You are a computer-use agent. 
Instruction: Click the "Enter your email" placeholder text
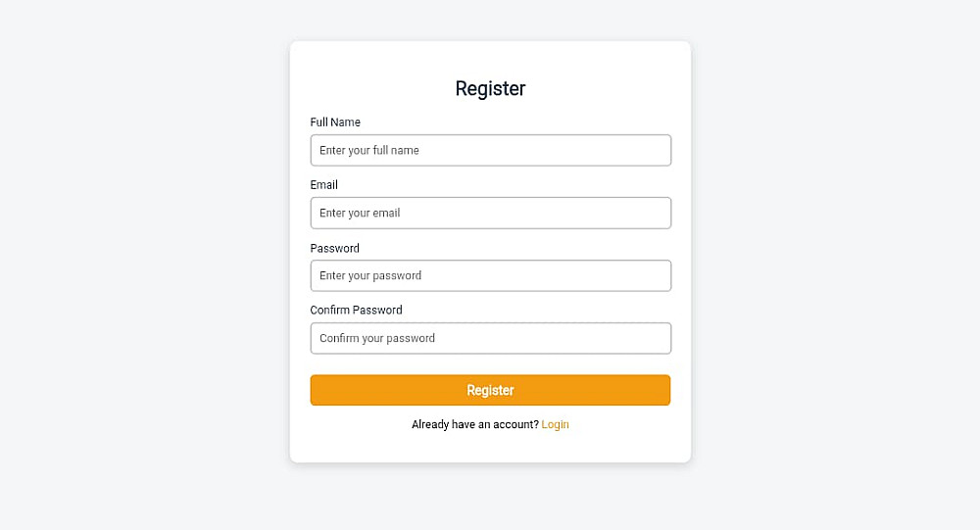pos(360,213)
